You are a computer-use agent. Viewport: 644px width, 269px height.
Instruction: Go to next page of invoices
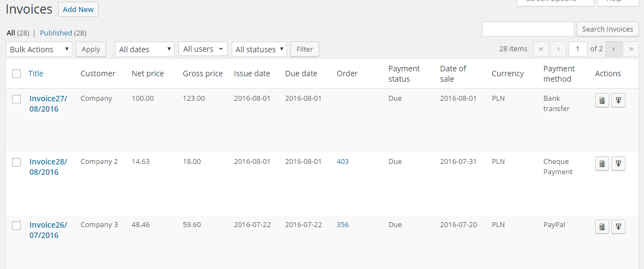tap(614, 49)
